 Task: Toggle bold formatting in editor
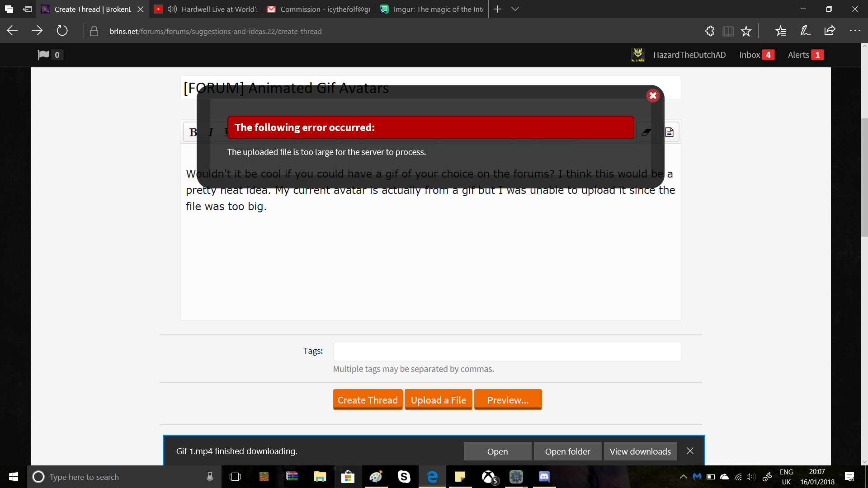tap(193, 132)
